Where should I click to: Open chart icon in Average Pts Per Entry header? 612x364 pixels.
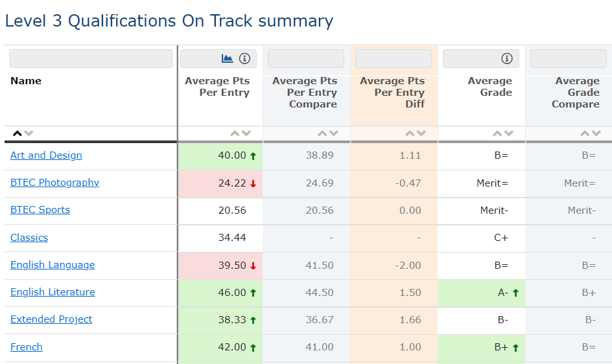coord(227,59)
